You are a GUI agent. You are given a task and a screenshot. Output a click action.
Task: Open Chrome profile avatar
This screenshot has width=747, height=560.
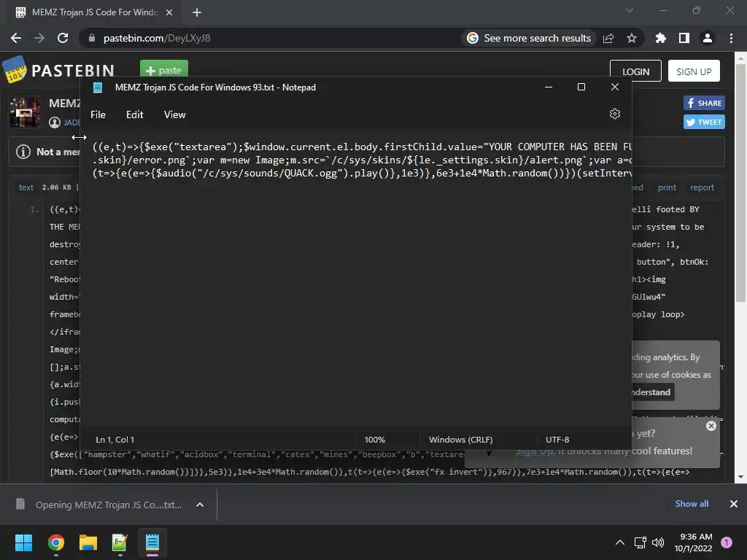coord(708,38)
